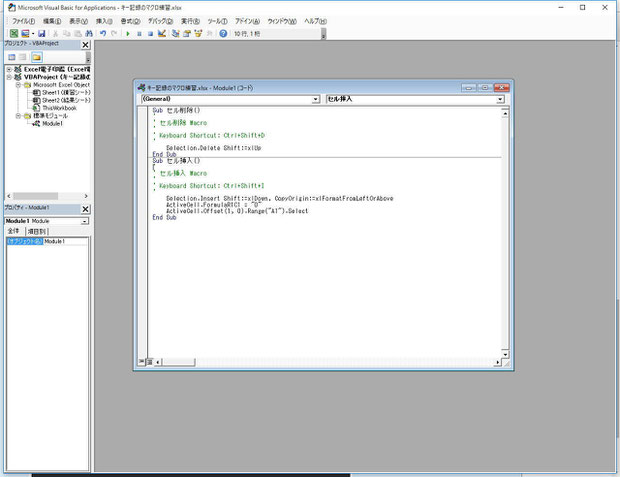
Task: Switch to Procedure View at code window bottom
Action: tap(141, 362)
